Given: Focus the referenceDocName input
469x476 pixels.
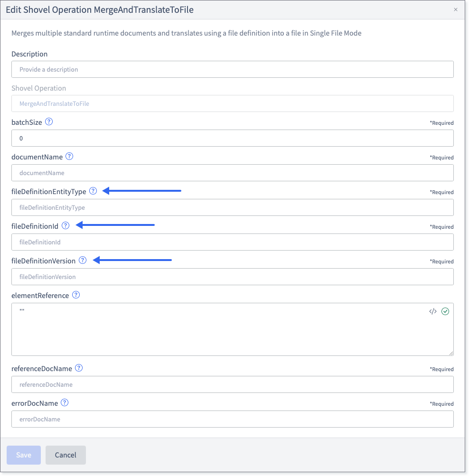Looking at the screenshot, I should [x=233, y=384].
